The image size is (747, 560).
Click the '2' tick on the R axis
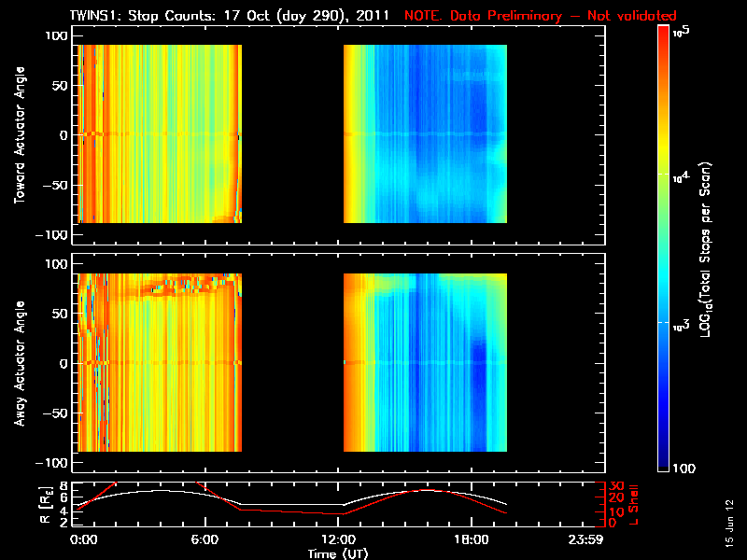click(x=64, y=523)
